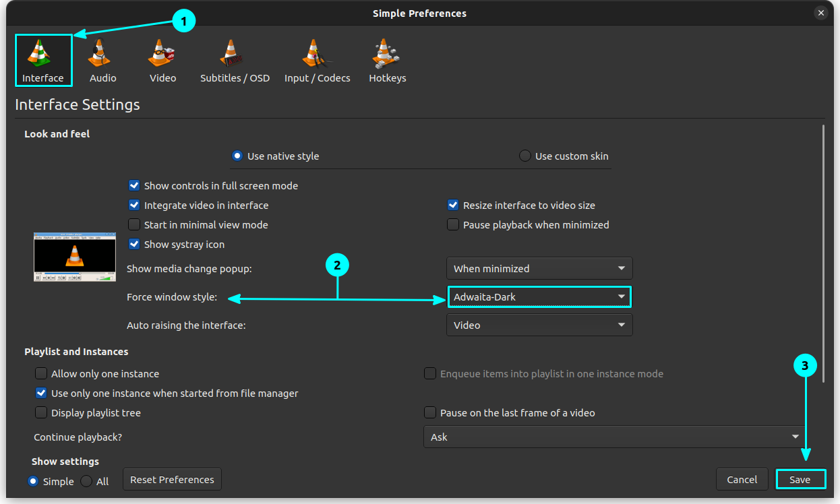The width and height of the screenshot is (840, 504).
Task: Switch Show settings to All
Action: [x=85, y=481]
